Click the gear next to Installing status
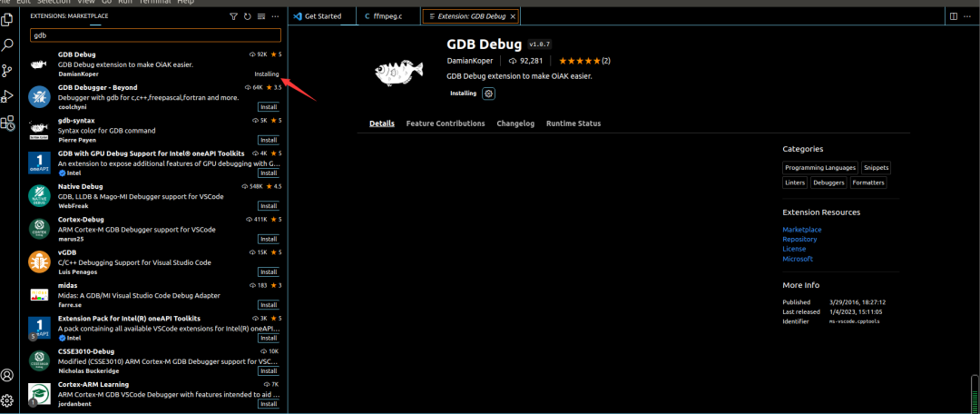 (488, 94)
